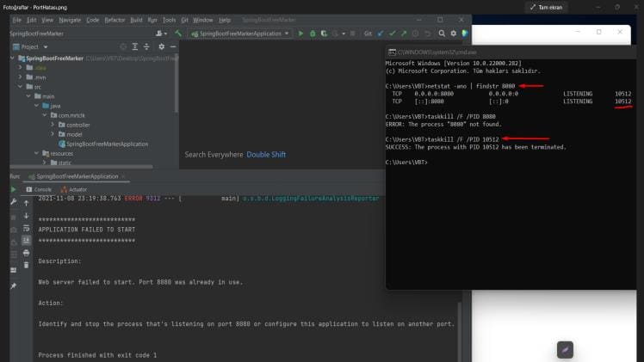This screenshot has width=644, height=362.
Task: Click the Build project hammer icon
Action: (178, 34)
